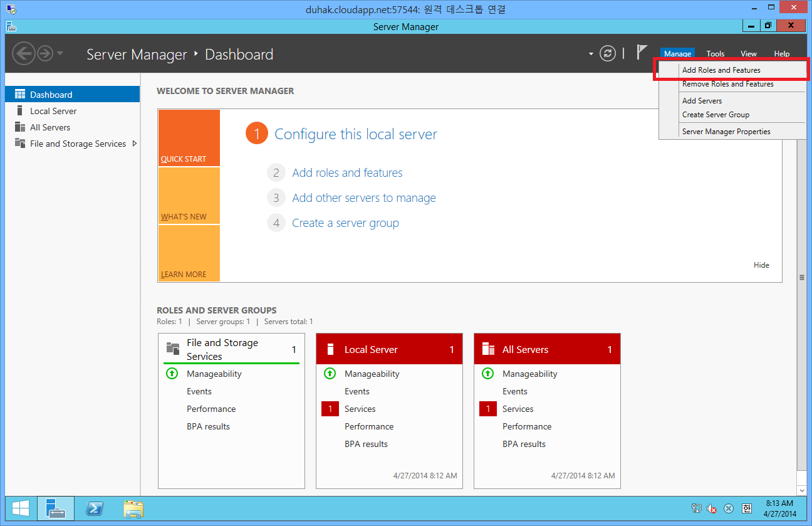Viewport: 812px width, 526px height.
Task: Open the Help menu
Action: [781, 54]
